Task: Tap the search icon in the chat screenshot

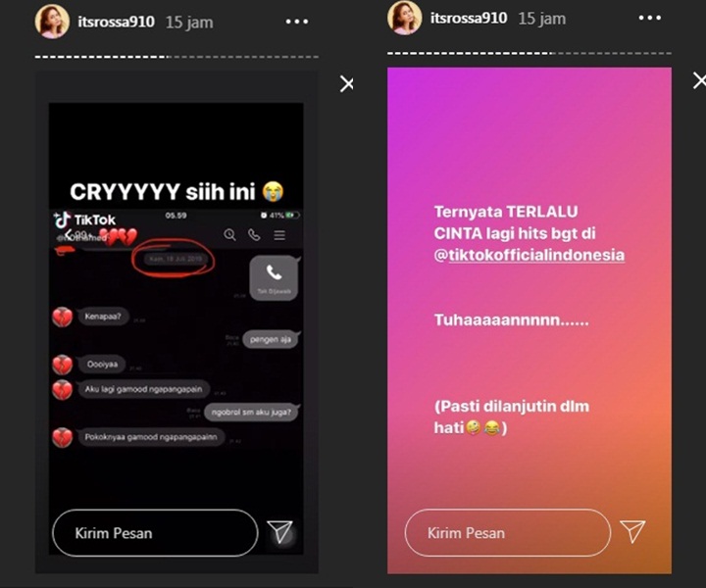Action: click(x=229, y=235)
